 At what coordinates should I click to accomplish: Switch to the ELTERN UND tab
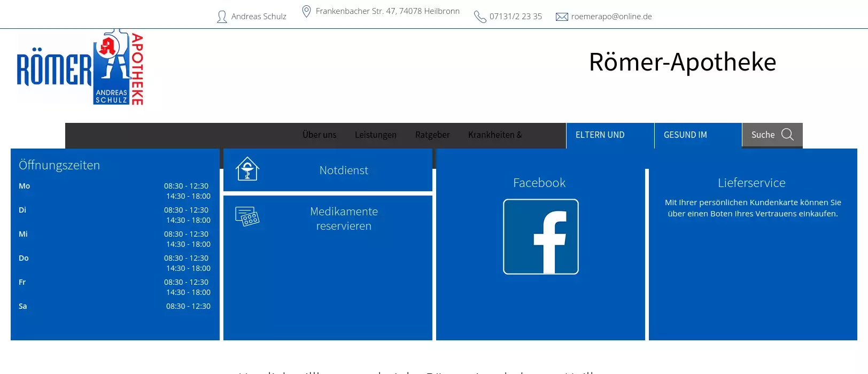(600, 135)
